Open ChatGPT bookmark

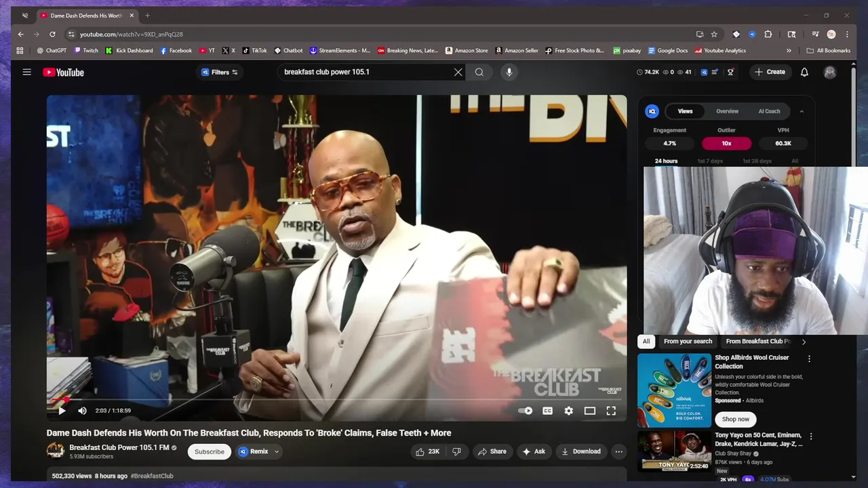[x=52, y=50]
